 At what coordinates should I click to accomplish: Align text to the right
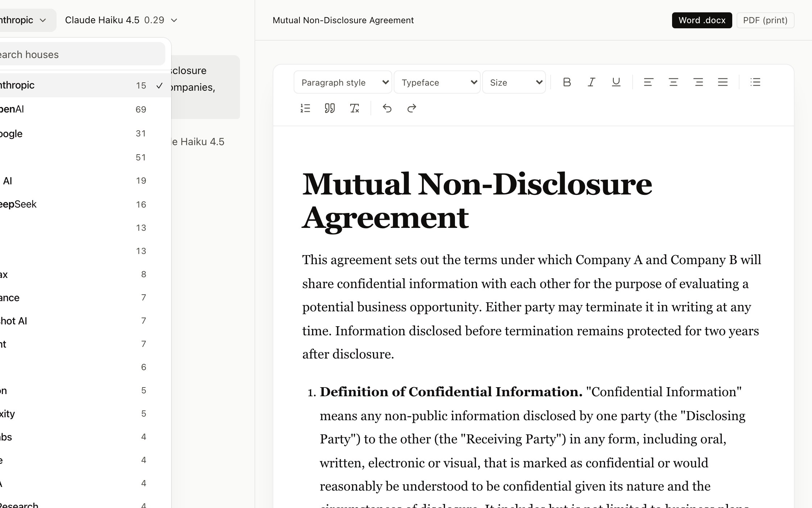click(x=698, y=82)
